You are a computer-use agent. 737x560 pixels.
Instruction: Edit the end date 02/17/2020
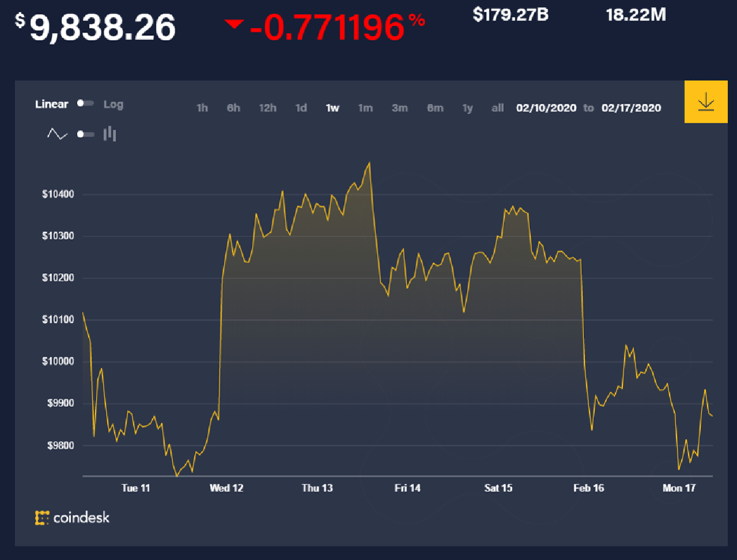coord(631,108)
